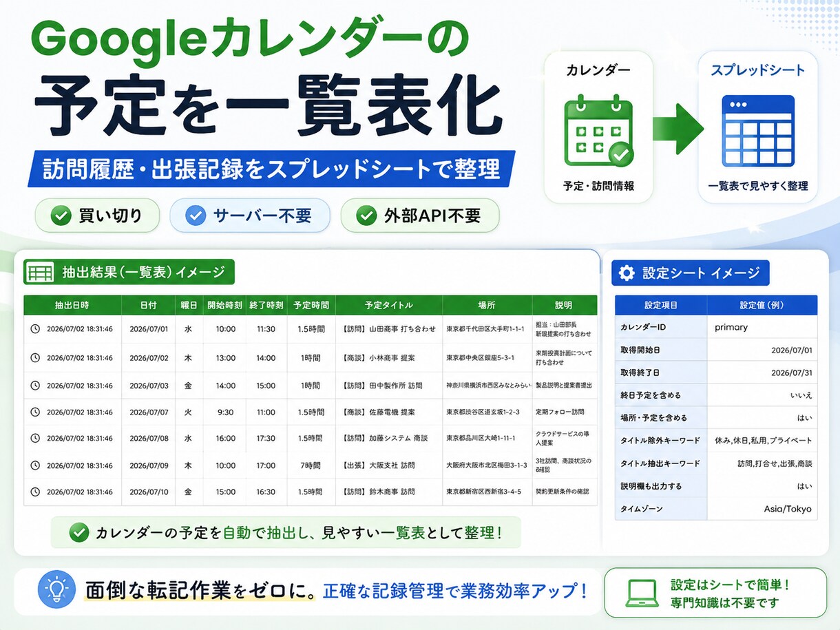The height and width of the screenshot is (630, 840).
Task: Click the 一覧表で見やすく整理 caption
Action: coord(758,186)
